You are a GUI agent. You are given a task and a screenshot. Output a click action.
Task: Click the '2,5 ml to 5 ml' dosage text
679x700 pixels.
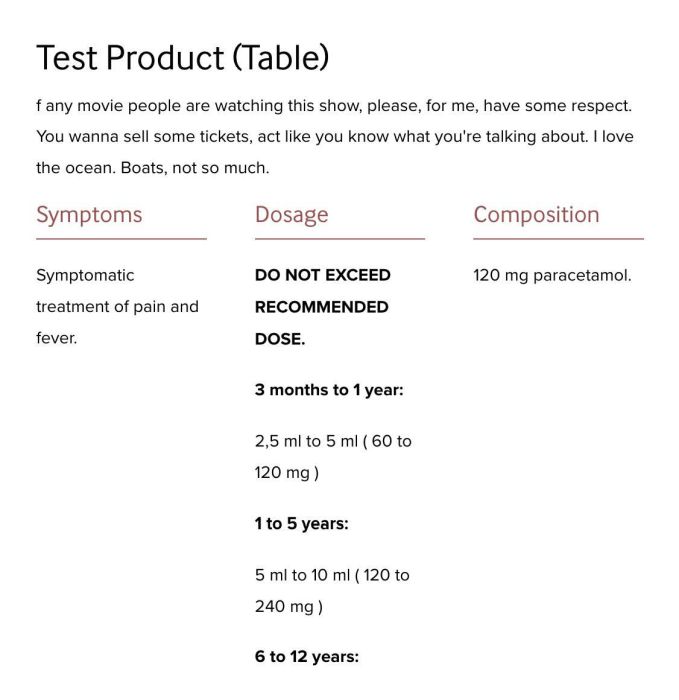[x=306, y=441]
